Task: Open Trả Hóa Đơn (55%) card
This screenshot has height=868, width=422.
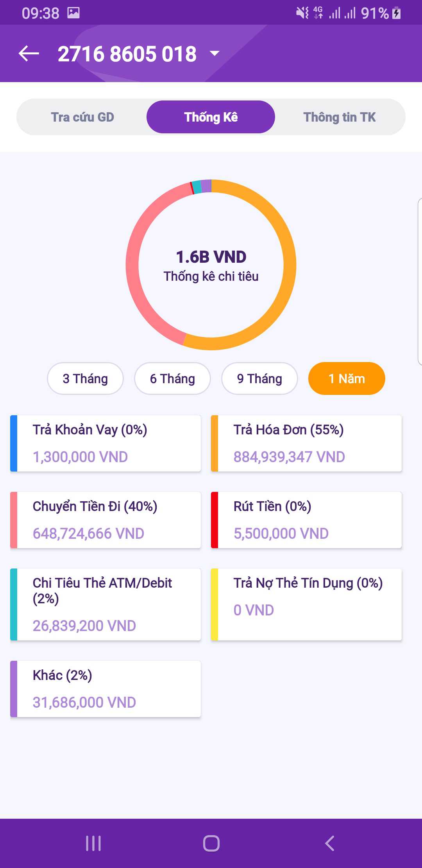Action: (306, 443)
